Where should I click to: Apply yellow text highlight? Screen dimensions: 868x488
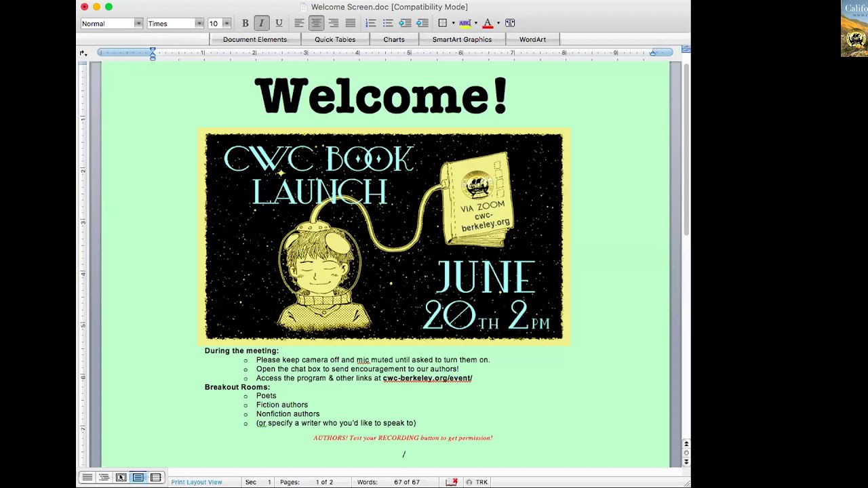click(465, 23)
